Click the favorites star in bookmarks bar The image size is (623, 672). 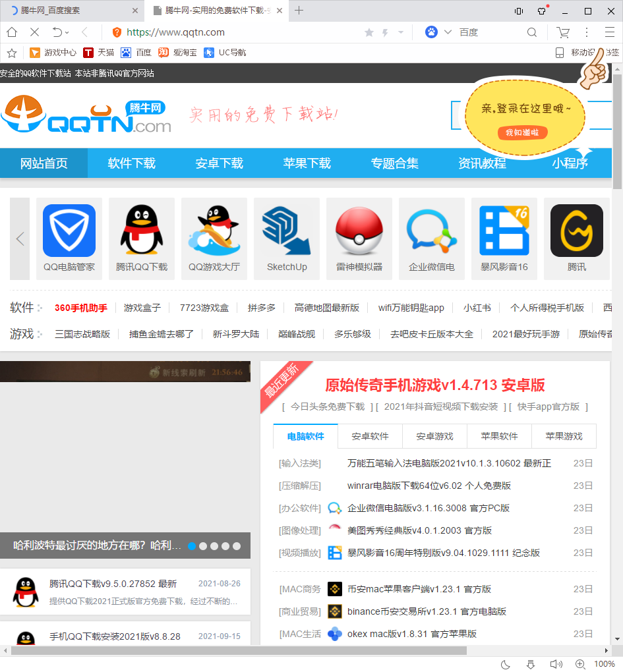point(12,53)
